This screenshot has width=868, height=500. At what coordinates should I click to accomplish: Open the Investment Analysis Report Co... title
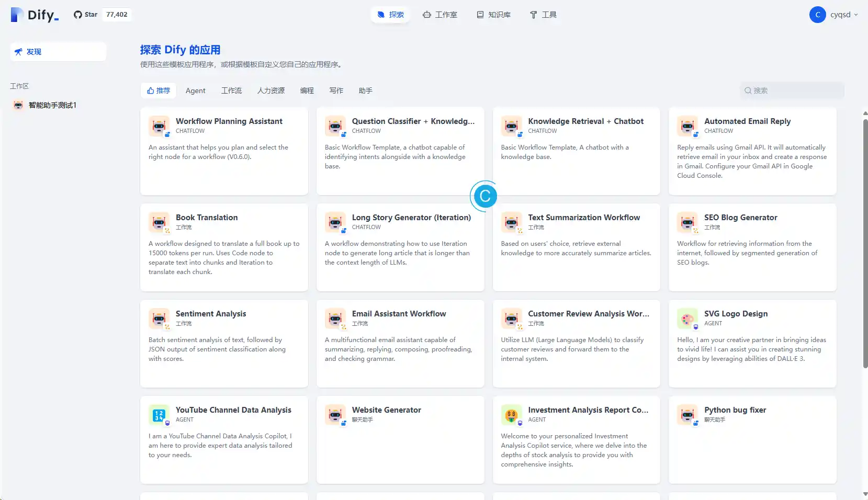coord(588,410)
